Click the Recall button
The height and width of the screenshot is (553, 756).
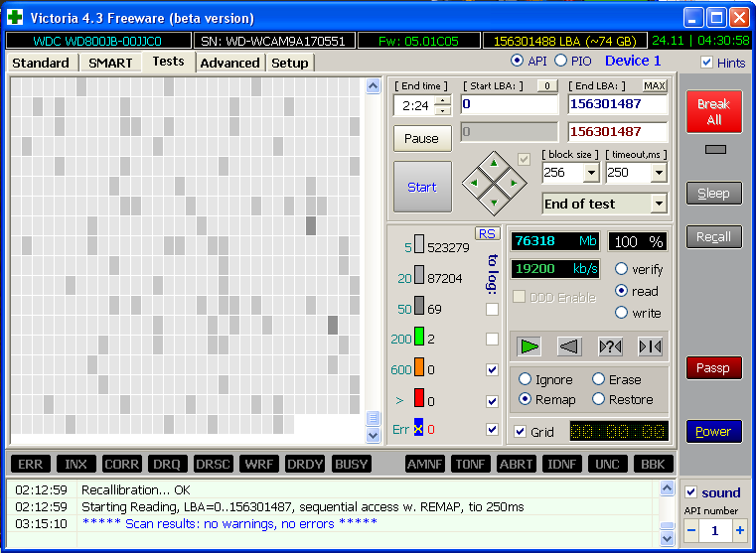714,237
